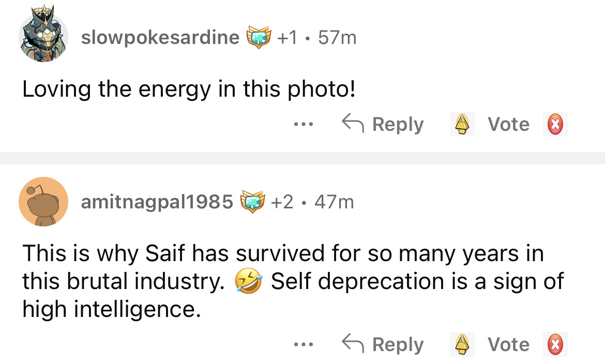Visit the slowpokesardine username profile link

160,37
